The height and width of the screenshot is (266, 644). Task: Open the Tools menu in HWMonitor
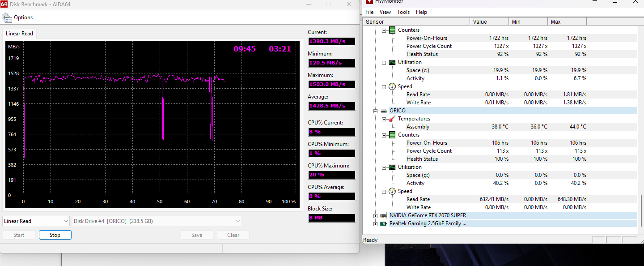coord(403,12)
